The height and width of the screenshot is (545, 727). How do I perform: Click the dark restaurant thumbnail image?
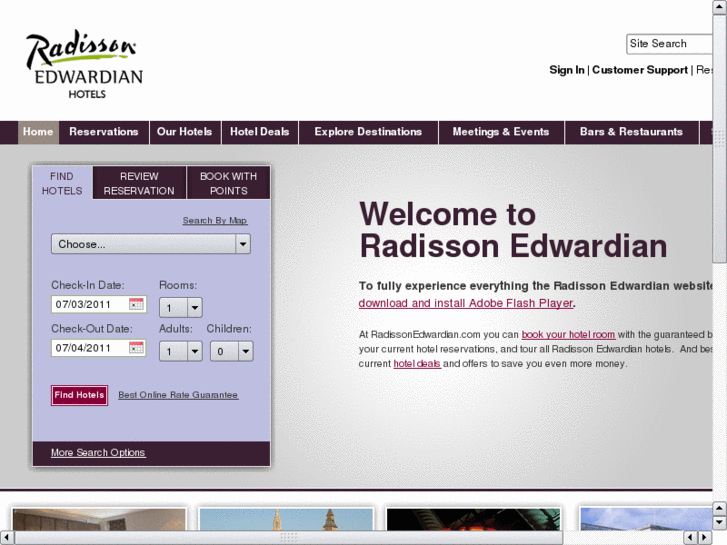tap(473, 519)
